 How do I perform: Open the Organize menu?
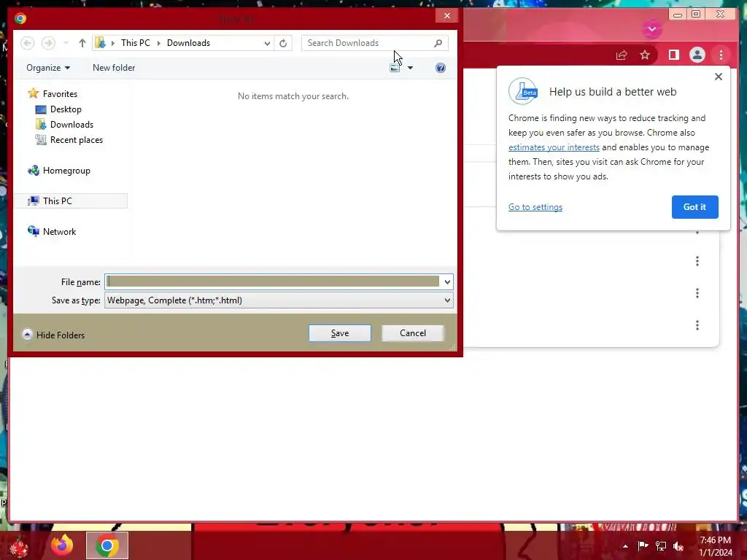click(48, 68)
